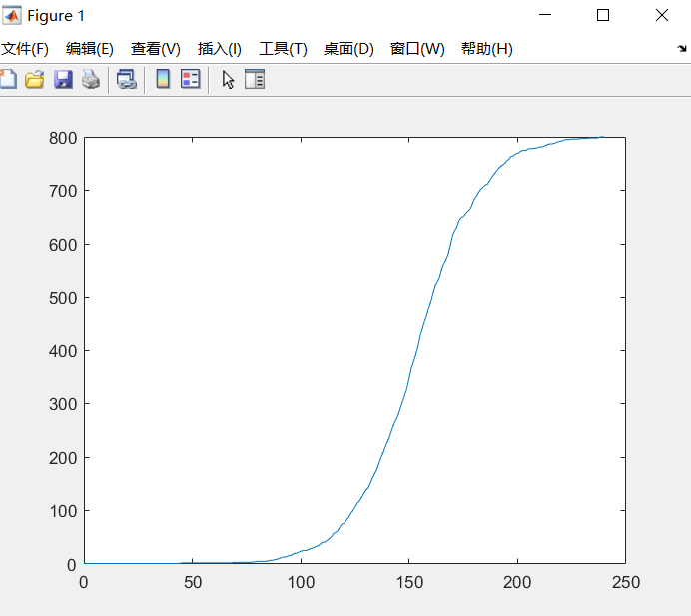
Task: Open the 文件(F) menu
Action: tap(25, 49)
